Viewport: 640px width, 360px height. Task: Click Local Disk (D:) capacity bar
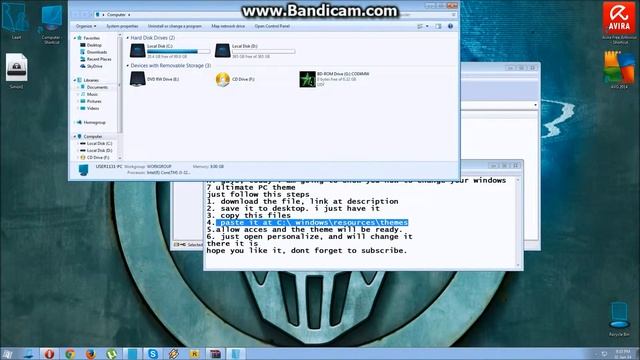click(263, 52)
